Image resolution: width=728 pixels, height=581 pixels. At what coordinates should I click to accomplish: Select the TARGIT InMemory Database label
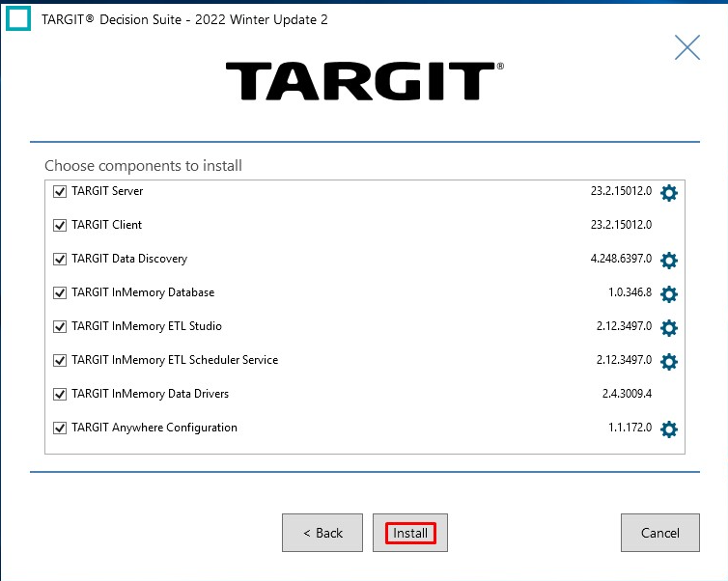tap(143, 292)
